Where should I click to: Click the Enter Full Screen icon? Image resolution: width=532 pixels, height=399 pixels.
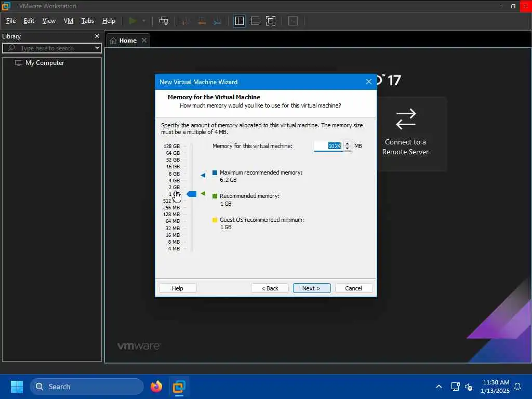[271, 21]
